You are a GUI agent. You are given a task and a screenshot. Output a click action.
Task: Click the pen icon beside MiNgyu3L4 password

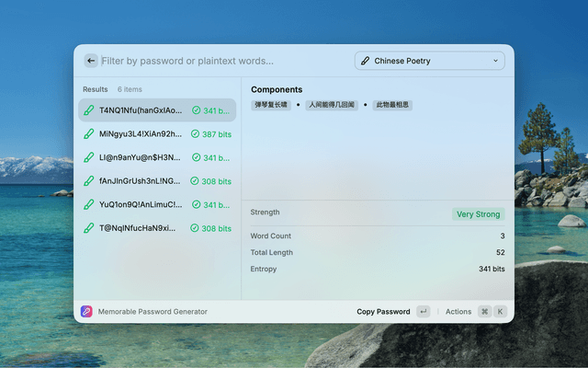[x=89, y=134]
